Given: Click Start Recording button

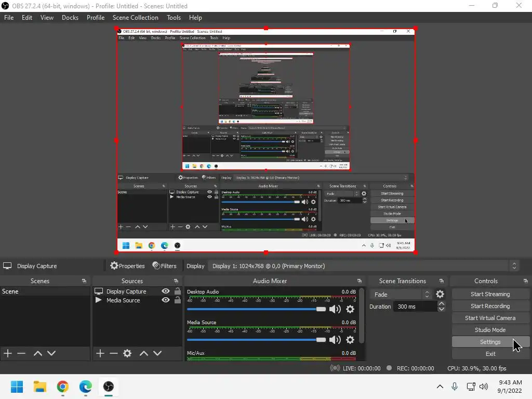Looking at the screenshot, I should pyautogui.click(x=490, y=306).
